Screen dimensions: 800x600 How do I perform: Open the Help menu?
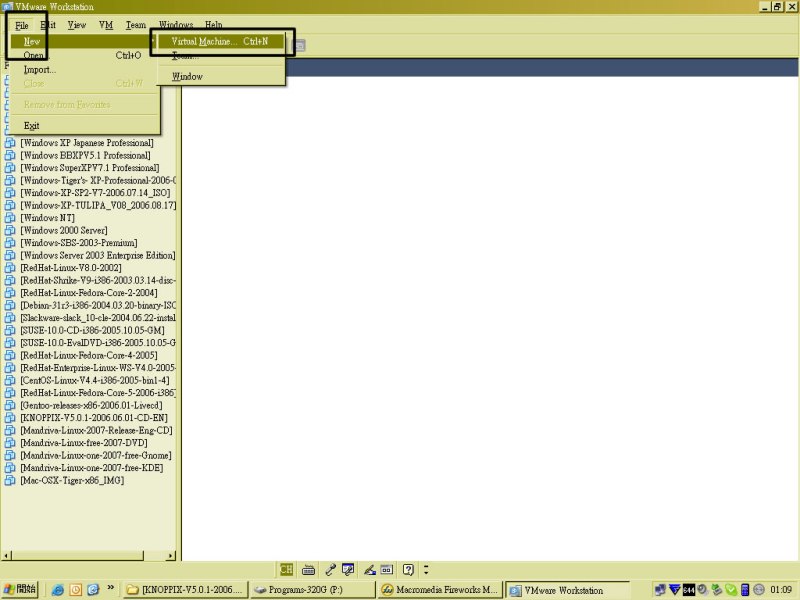pos(213,25)
